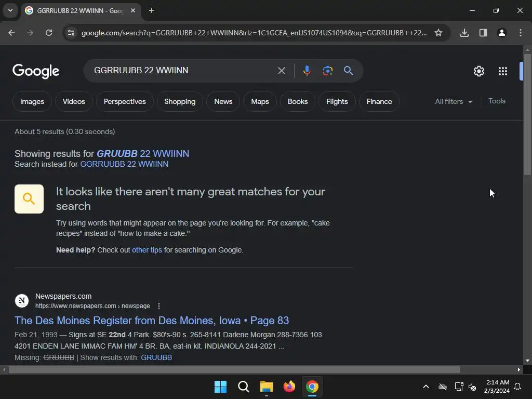Switch to Books results
This screenshot has width=532, height=399.
coord(298,101)
